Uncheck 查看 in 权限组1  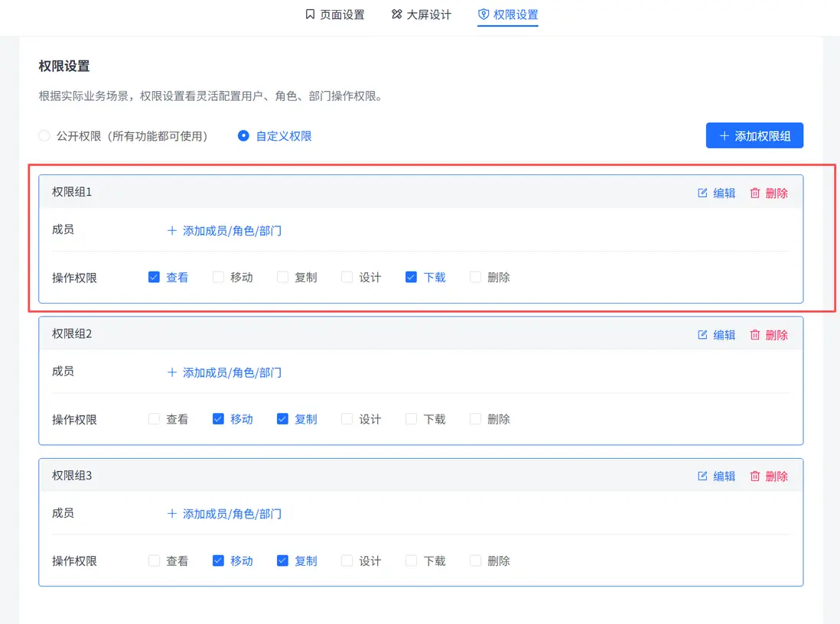(x=154, y=277)
